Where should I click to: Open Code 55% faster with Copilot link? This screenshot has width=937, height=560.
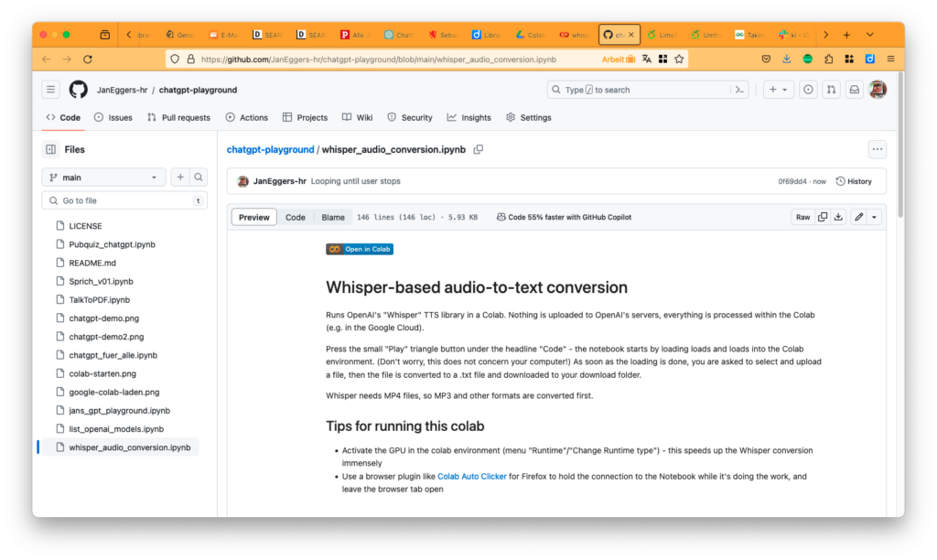(x=564, y=217)
